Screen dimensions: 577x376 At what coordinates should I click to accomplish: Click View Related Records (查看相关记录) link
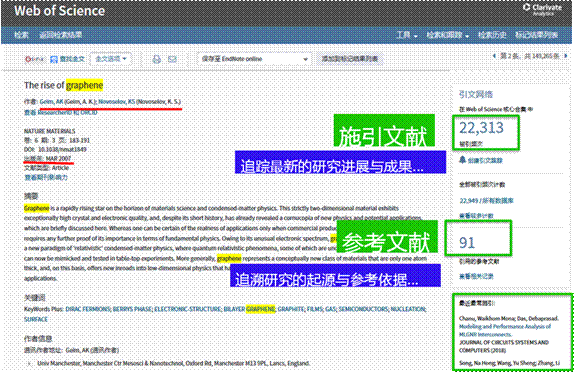pos(476,276)
